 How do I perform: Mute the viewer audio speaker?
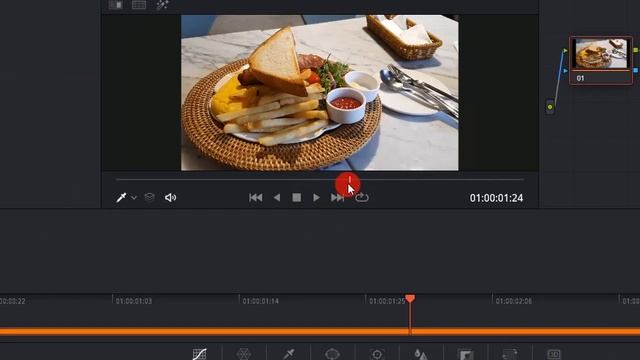click(x=171, y=198)
